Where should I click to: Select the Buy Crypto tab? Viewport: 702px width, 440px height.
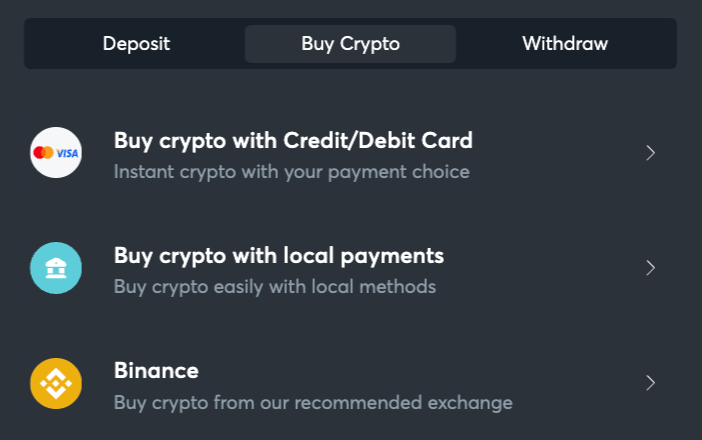click(x=350, y=44)
